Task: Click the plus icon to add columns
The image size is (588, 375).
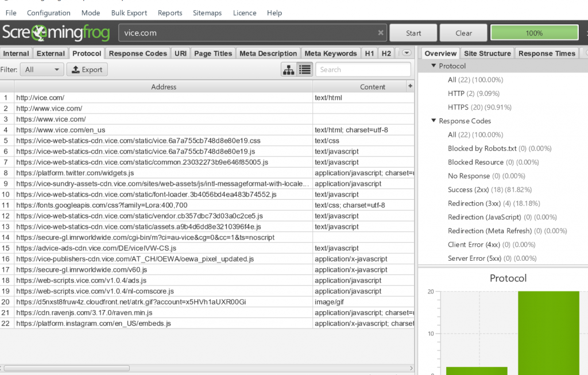Action: (410, 86)
